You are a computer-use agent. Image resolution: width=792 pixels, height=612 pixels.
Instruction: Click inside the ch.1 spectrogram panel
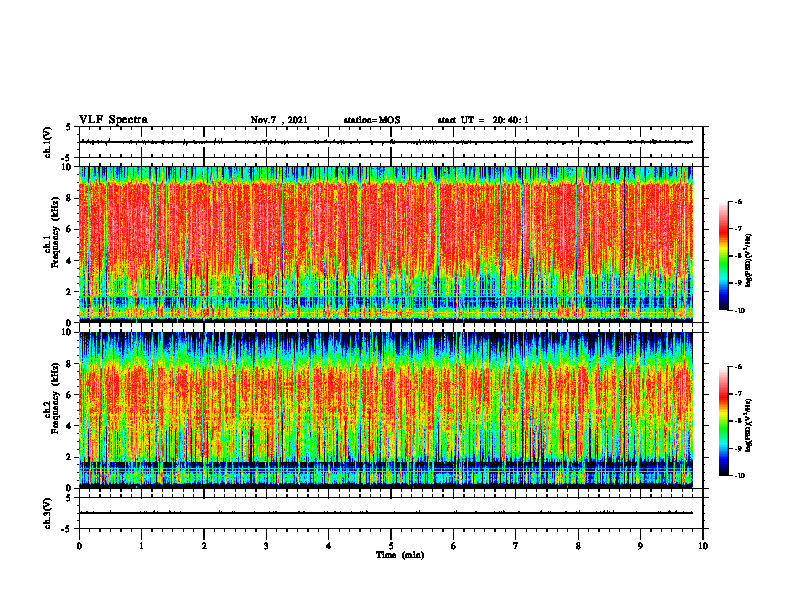point(386,244)
